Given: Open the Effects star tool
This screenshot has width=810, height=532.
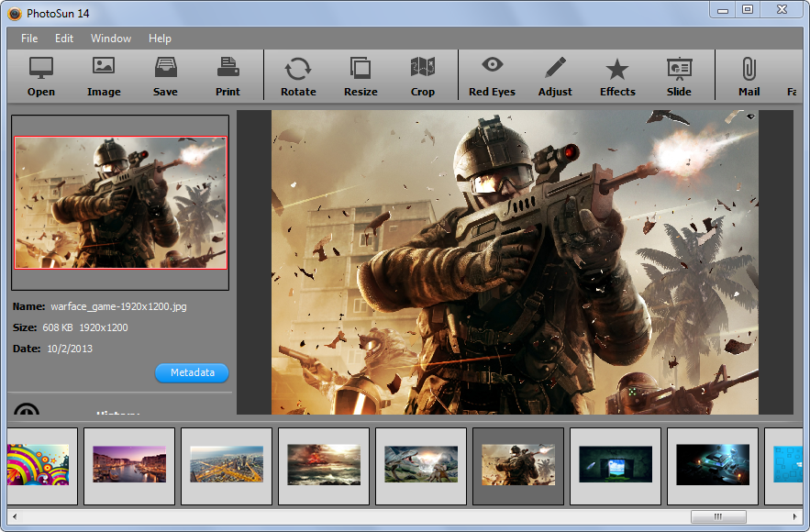Looking at the screenshot, I should coord(617,76).
